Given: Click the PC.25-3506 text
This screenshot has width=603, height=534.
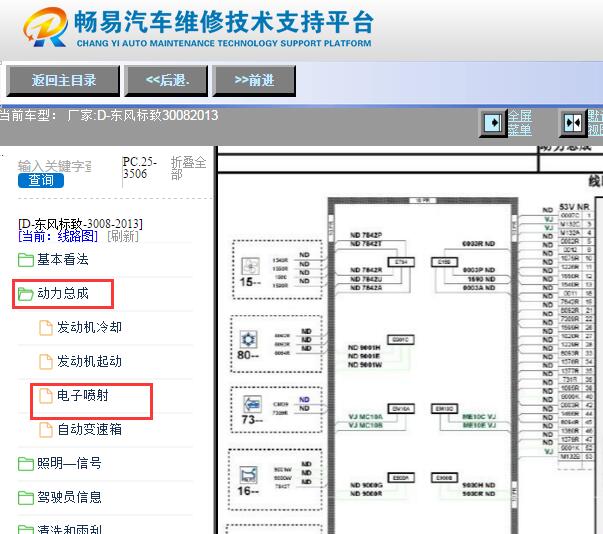Looking at the screenshot, I should tap(139, 168).
